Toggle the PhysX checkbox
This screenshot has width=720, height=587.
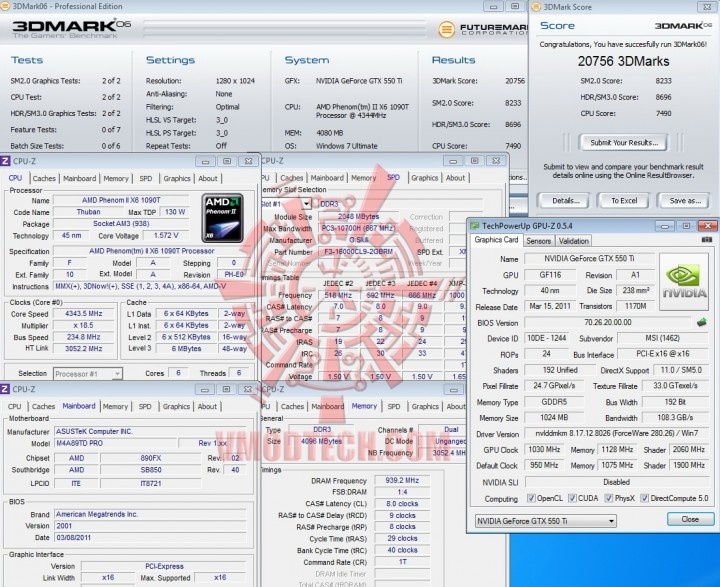pos(609,498)
